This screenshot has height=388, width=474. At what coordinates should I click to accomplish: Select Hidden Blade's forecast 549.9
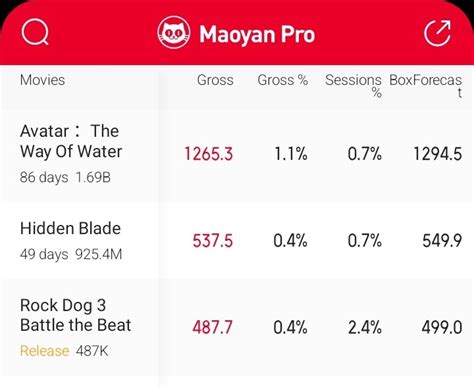click(442, 241)
